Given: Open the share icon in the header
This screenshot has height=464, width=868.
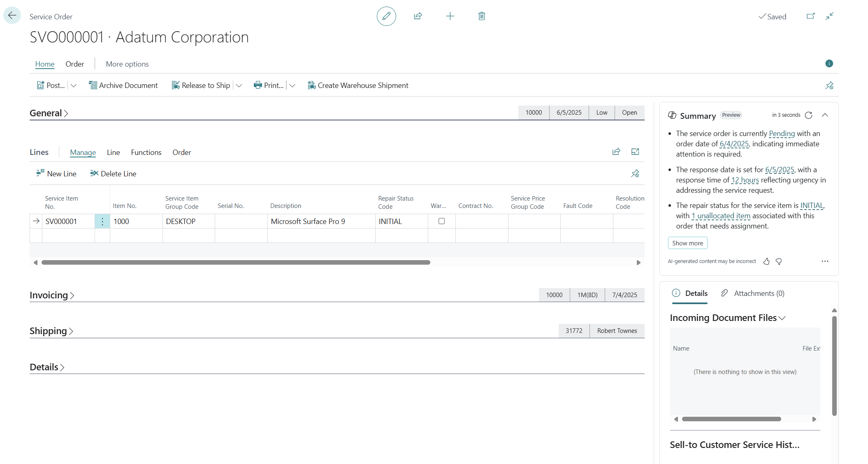Looking at the screenshot, I should pos(418,16).
